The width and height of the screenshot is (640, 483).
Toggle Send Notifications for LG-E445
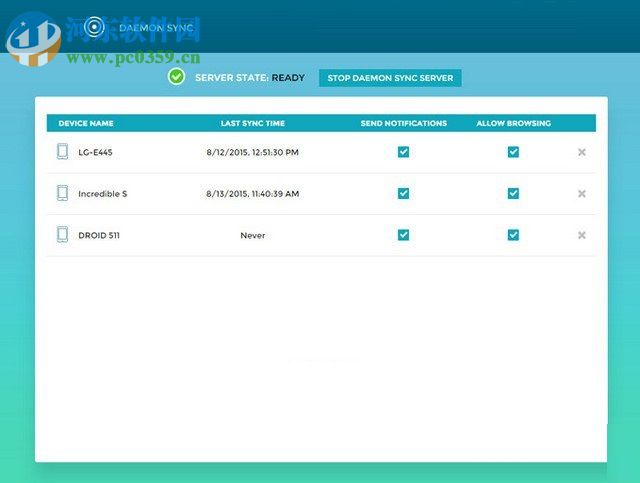(403, 152)
